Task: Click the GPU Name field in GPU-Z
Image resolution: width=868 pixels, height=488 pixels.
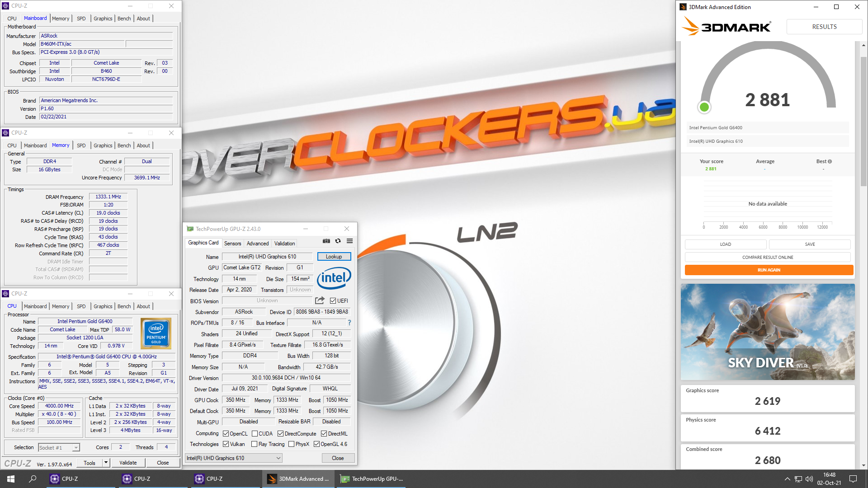Action: 267,257
